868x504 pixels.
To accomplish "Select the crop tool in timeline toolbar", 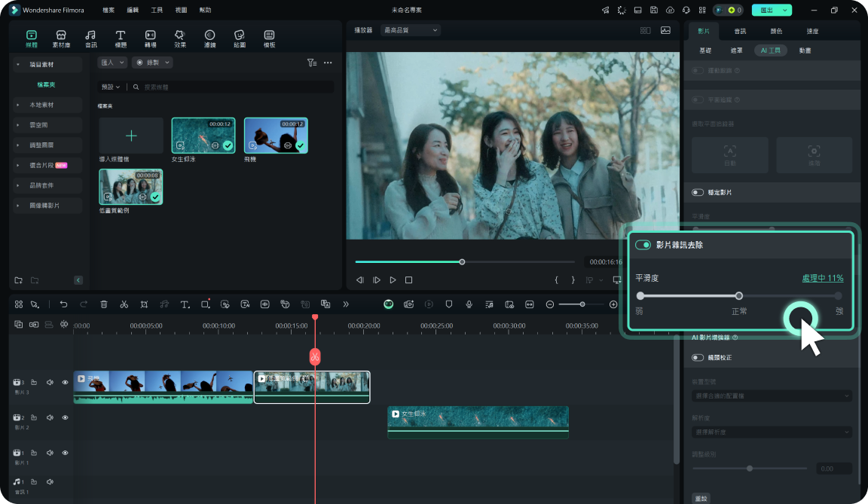I will pos(144,304).
